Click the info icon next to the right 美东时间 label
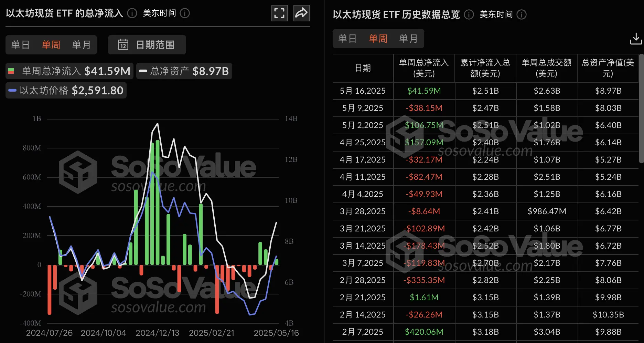This screenshot has height=343, width=644. (x=522, y=15)
